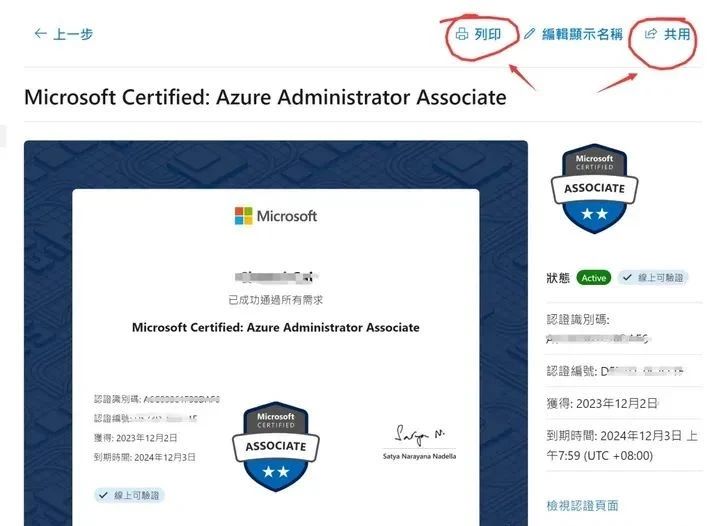Screen dimensions: 720x526
Task: Click the share icon next to 共用
Action: pos(650,34)
